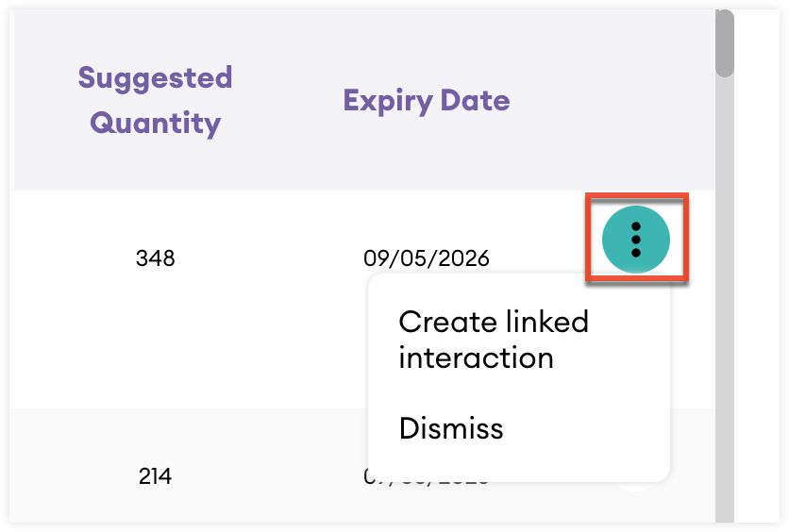Screen dimensions: 789x532
Task: Click the vertical scrollbar thumb
Action: [724, 42]
